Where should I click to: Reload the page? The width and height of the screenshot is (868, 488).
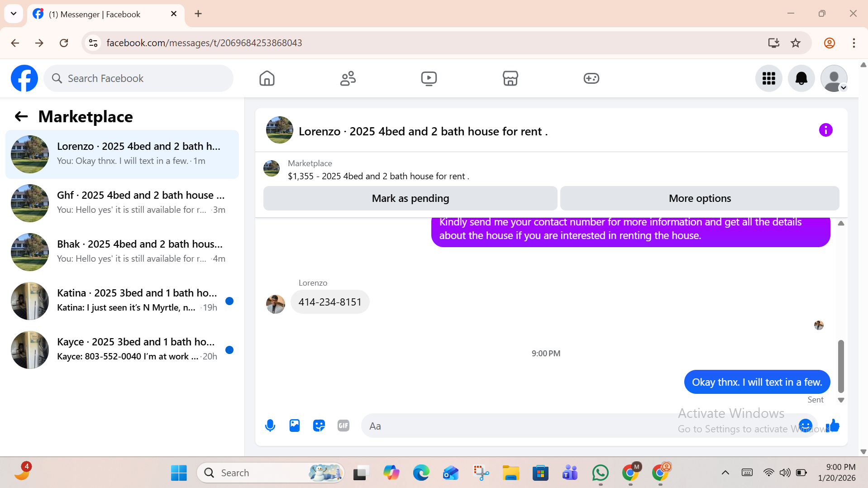click(64, 43)
